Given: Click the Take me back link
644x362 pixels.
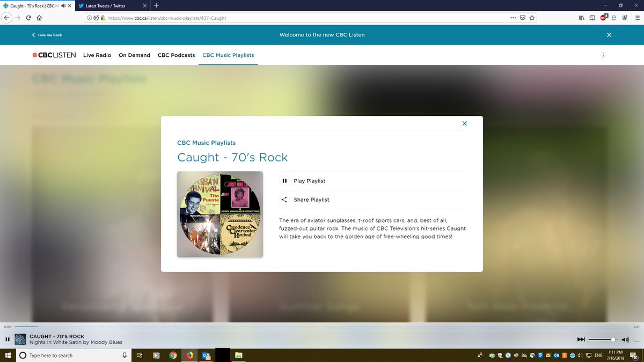Looking at the screenshot, I should point(47,35).
